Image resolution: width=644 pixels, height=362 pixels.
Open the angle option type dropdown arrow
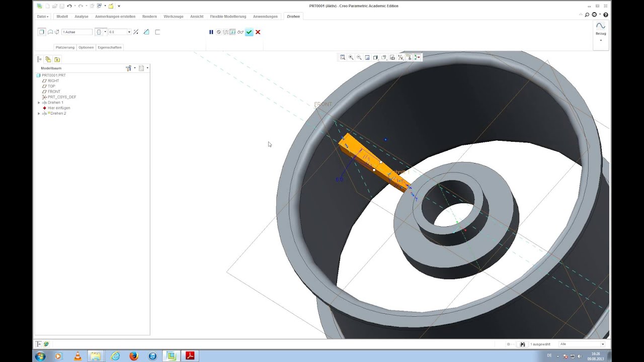[105, 32]
